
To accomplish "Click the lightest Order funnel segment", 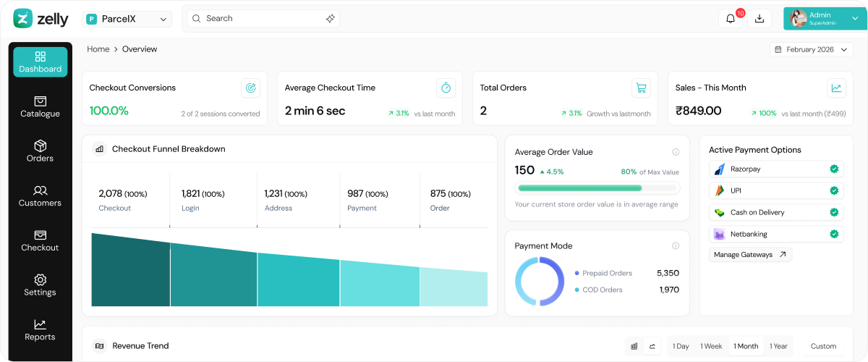I will pyautogui.click(x=454, y=287).
